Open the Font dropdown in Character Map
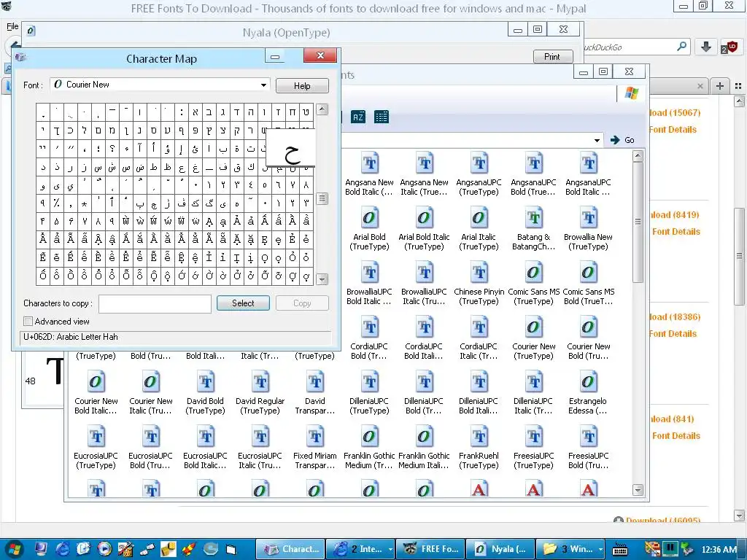Viewport: 747px width, 560px height. tap(263, 85)
